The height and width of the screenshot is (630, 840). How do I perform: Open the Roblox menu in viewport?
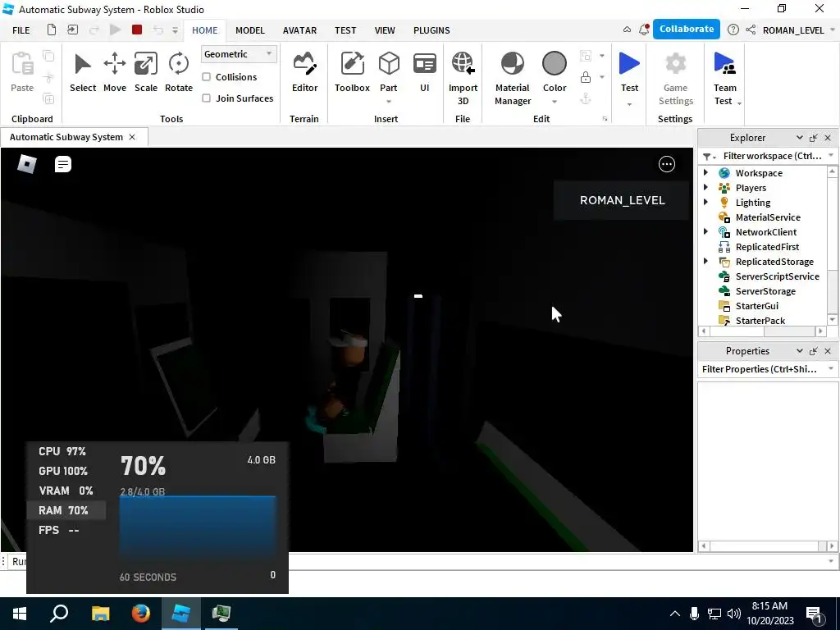point(27,164)
